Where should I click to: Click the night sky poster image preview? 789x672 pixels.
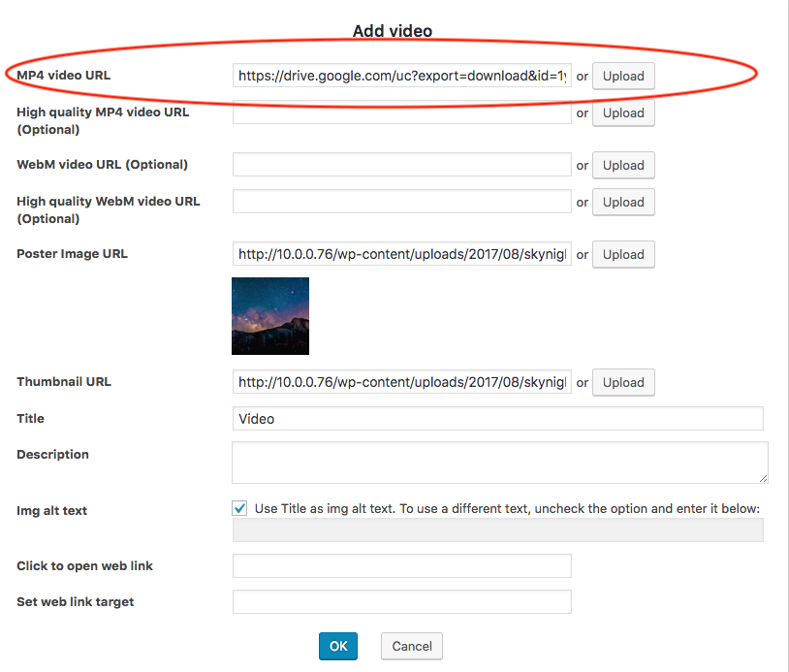(x=270, y=316)
